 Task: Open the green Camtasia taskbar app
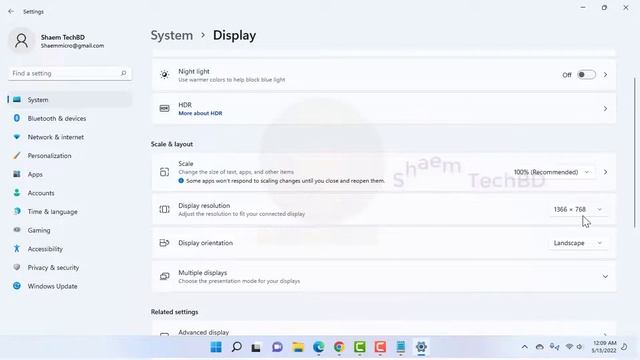click(x=360, y=347)
